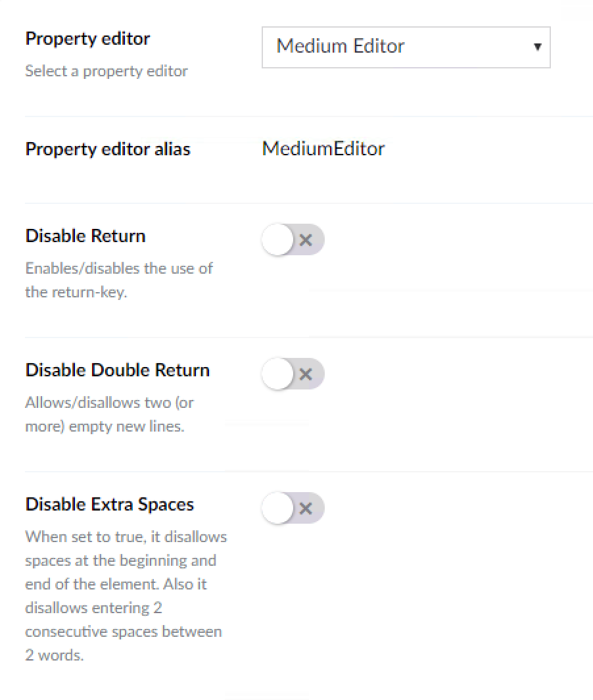Select Medium Editor in the editor combo box
593x700 pixels.
point(406,47)
